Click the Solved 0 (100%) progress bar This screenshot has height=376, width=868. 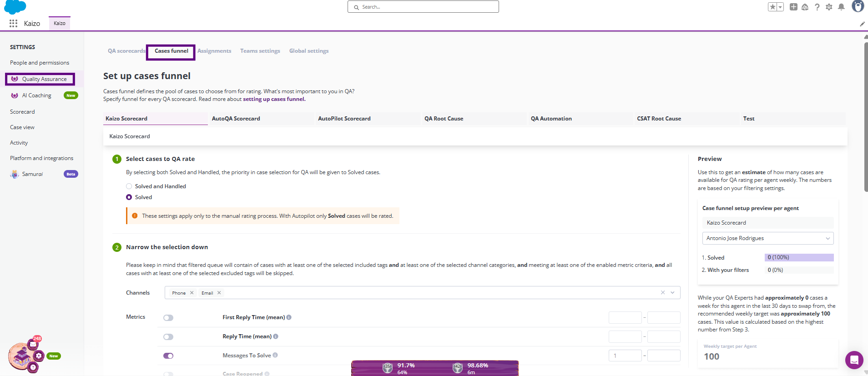pyautogui.click(x=799, y=257)
